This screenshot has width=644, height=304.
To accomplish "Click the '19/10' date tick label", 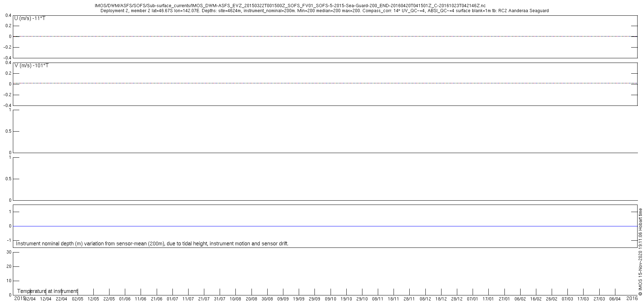I will tap(346, 299).
